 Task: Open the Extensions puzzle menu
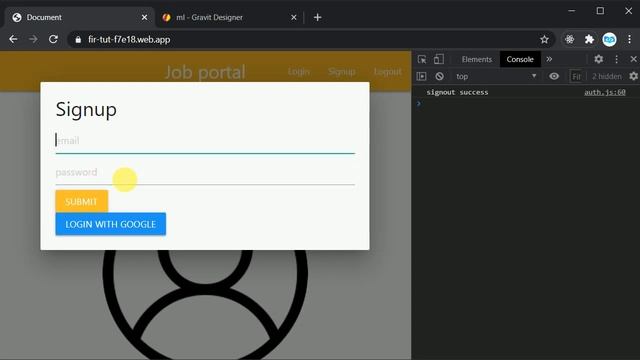point(589,39)
